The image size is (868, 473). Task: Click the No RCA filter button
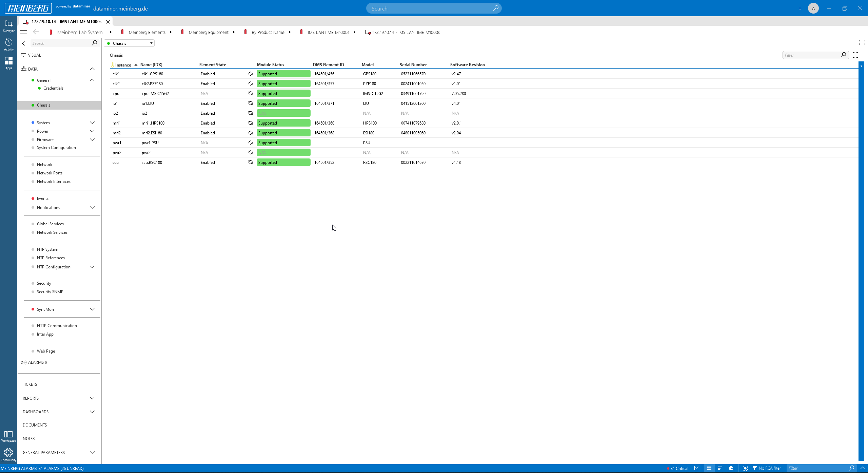pos(767,468)
